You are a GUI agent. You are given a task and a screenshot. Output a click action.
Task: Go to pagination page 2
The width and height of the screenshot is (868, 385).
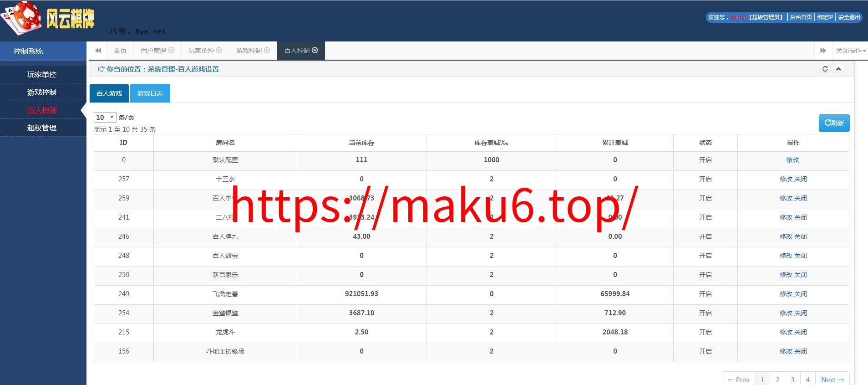tap(777, 380)
